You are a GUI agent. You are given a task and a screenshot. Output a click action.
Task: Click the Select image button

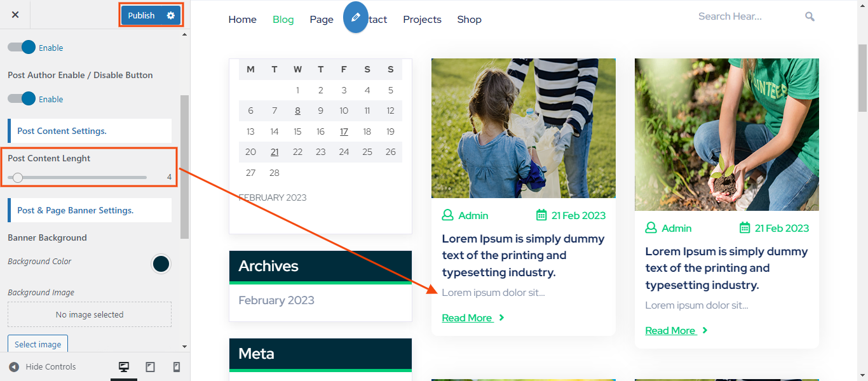(38, 344)
